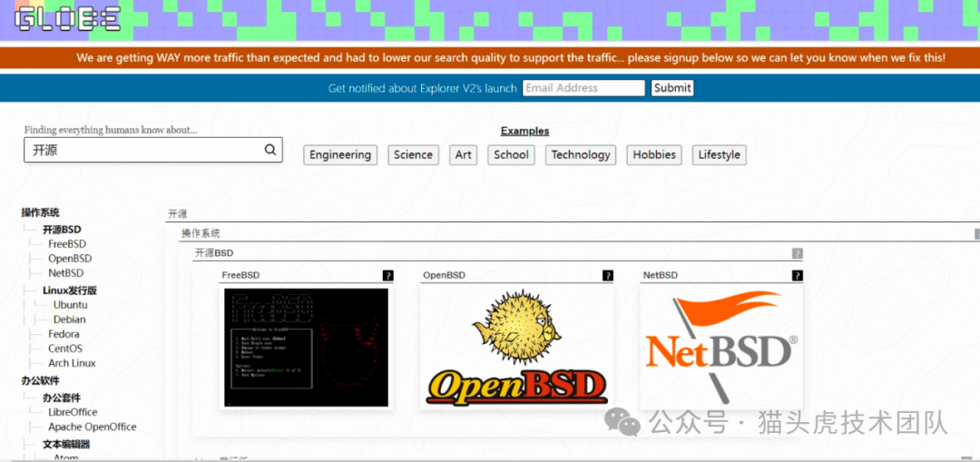The width and height of the screenshot is (980, 462).
Task: Click the orange traffic warning banner text
Action: pos(511,58)
